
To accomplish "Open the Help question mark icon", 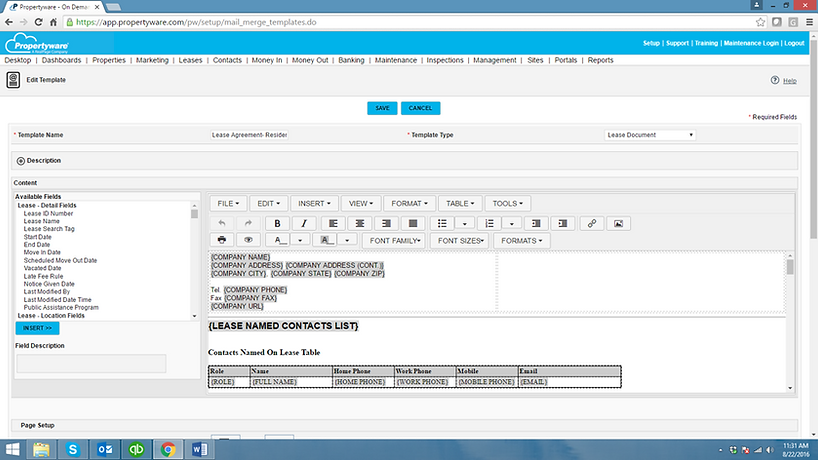I will [775, 80].
